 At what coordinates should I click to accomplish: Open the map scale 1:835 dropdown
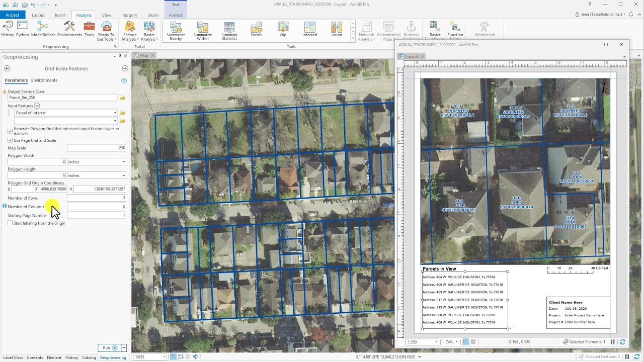pyautogui.click(x=164, y=357)
